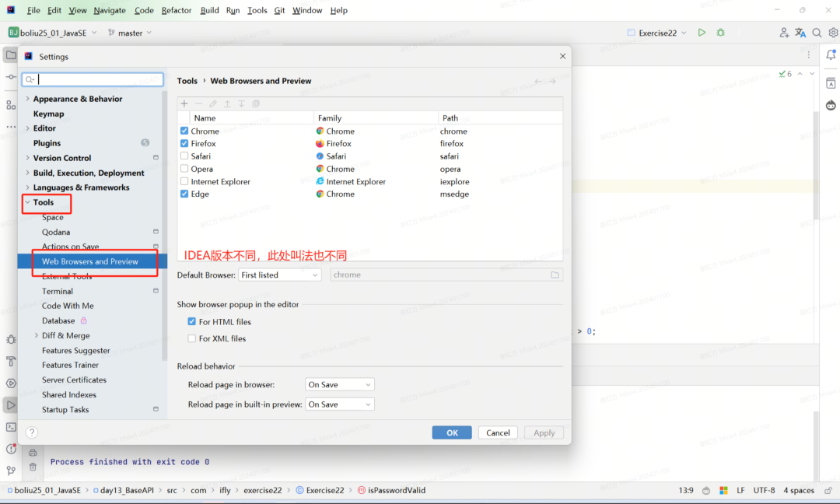Viewport: 840px width, 504px height.
Task: Open the Commit tool window icon
Action: coord(11,77)
